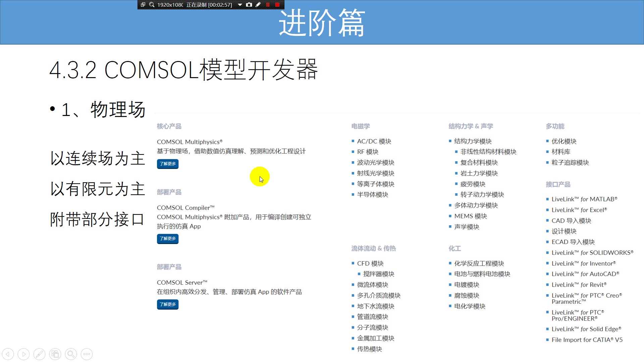
Task: Open 疲劳模块 link
Action: point(473,184)
